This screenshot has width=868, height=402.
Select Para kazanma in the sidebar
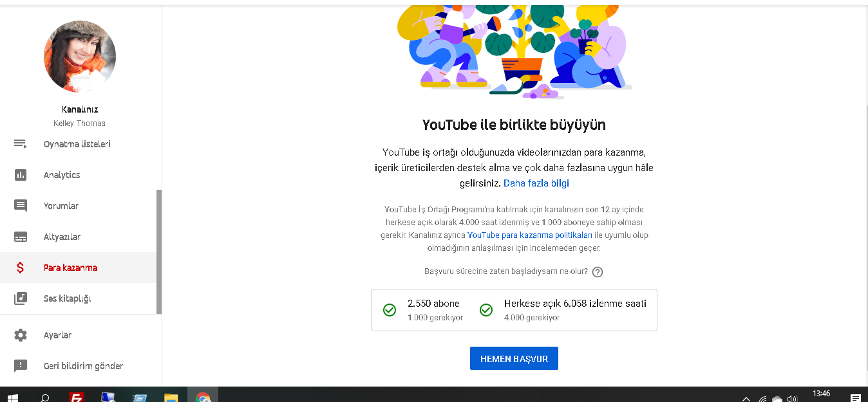click(x=78, y=268)
